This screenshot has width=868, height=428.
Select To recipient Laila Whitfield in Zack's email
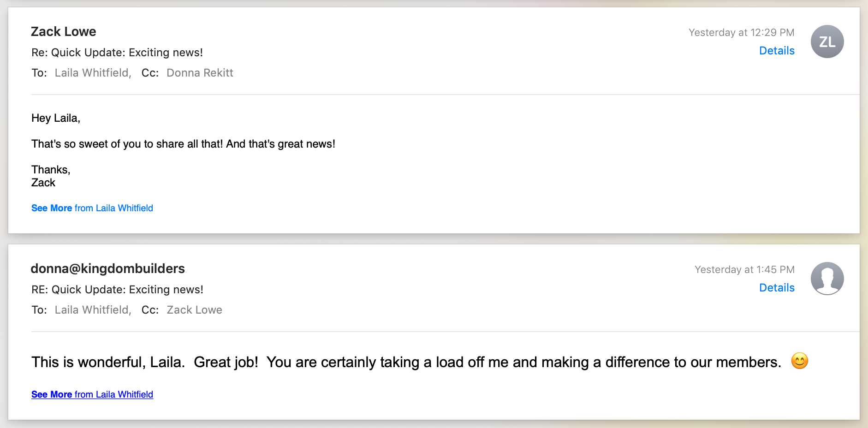92,73
